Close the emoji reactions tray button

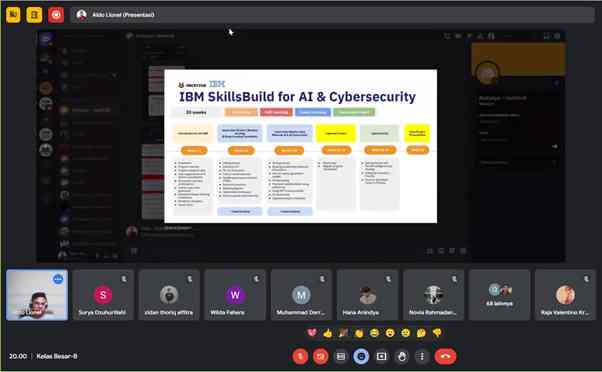(361, 357)
